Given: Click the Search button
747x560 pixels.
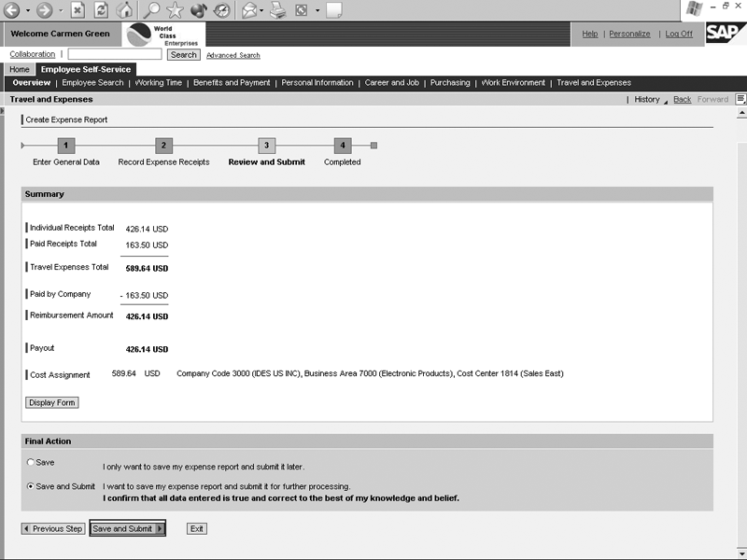Looking at the screenshot, I should [x=183, y=55].
